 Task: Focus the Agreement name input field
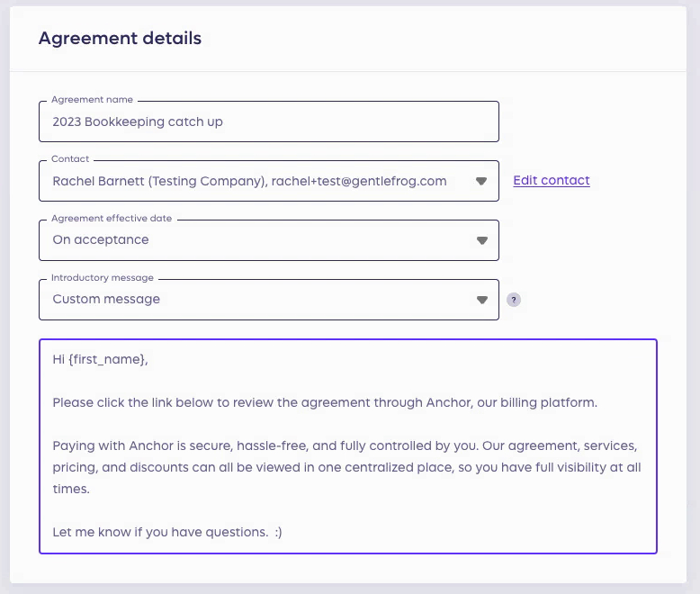click(269, 121)
